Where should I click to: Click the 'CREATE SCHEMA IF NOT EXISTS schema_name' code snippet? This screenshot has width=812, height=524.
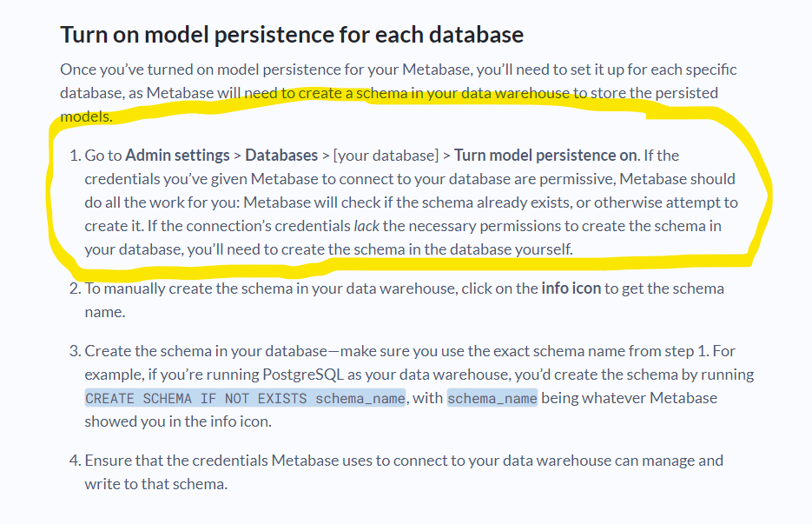(x=245, y=398)
